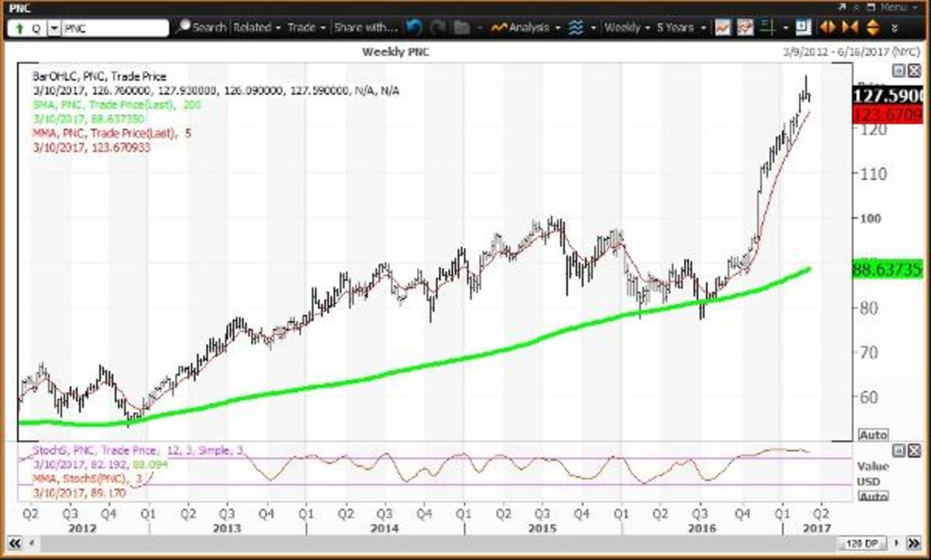931x560 pixels.
Task: Click the Search button with magnifier
Action: point(202,27)
